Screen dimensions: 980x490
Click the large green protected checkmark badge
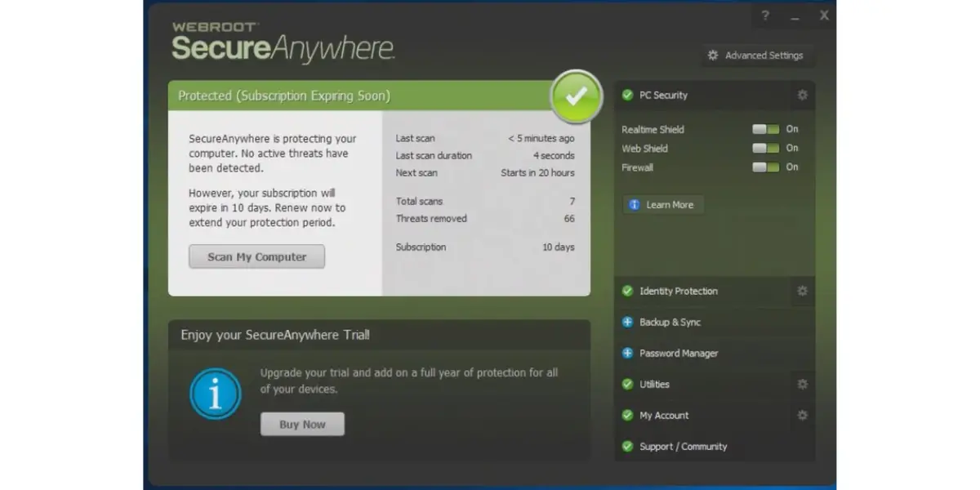coord(576,96)
